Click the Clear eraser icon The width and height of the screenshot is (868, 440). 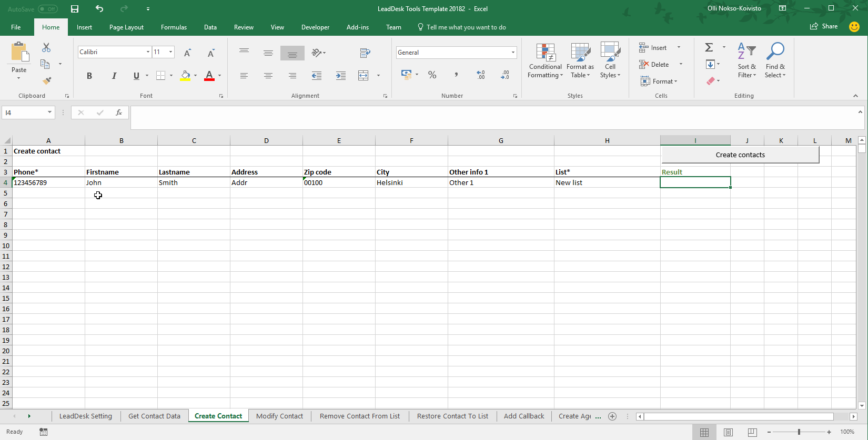pos(711,81)
